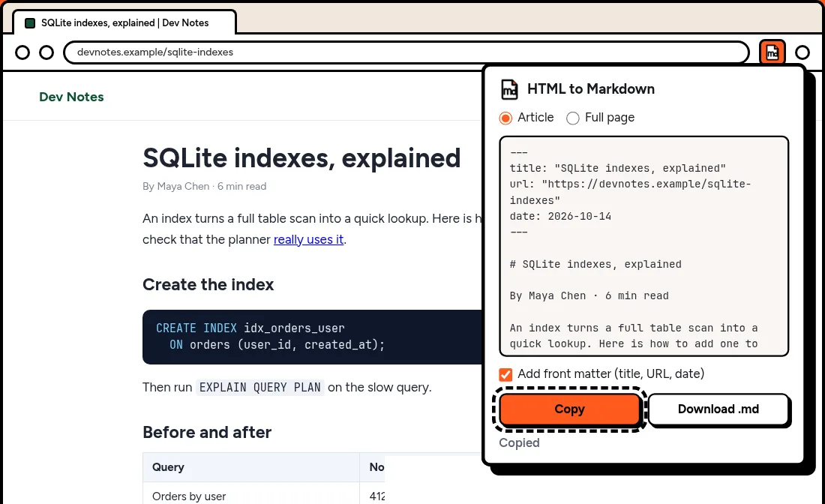Click the 'By Maya Chen · 6 min read' byline on the page

pyautogui.click(x=204, y=186)
